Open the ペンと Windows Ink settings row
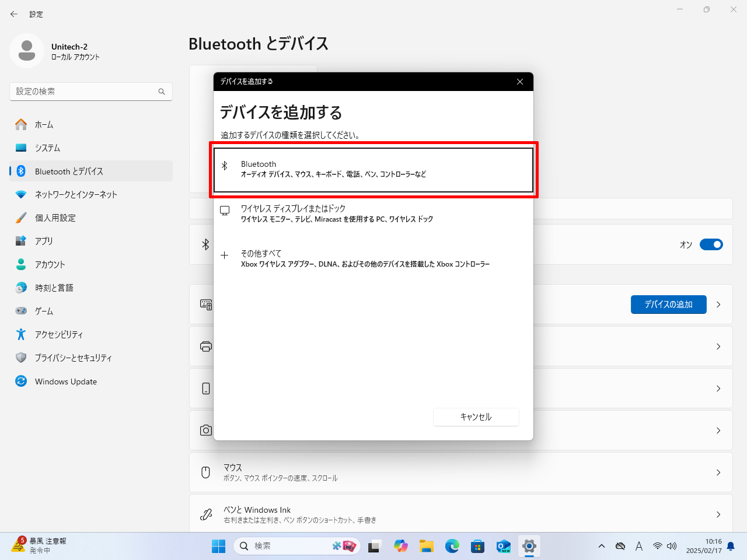This screenshot has width=747, height=560. [461, 513]
